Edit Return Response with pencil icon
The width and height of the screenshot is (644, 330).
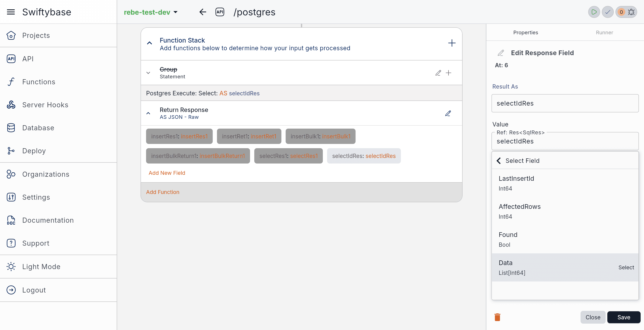point(448,113)
